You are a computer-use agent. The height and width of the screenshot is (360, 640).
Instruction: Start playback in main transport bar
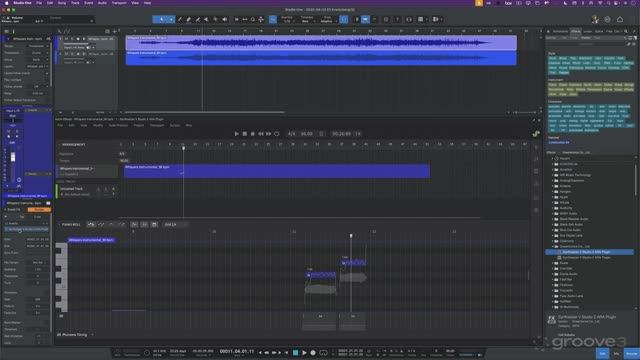tap(304, 353)
